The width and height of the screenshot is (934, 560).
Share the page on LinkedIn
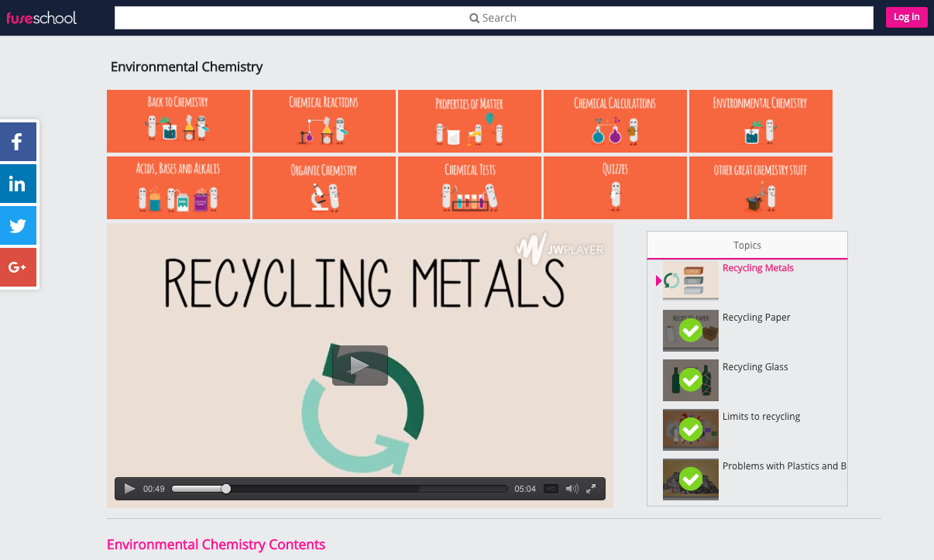(17, 184)
